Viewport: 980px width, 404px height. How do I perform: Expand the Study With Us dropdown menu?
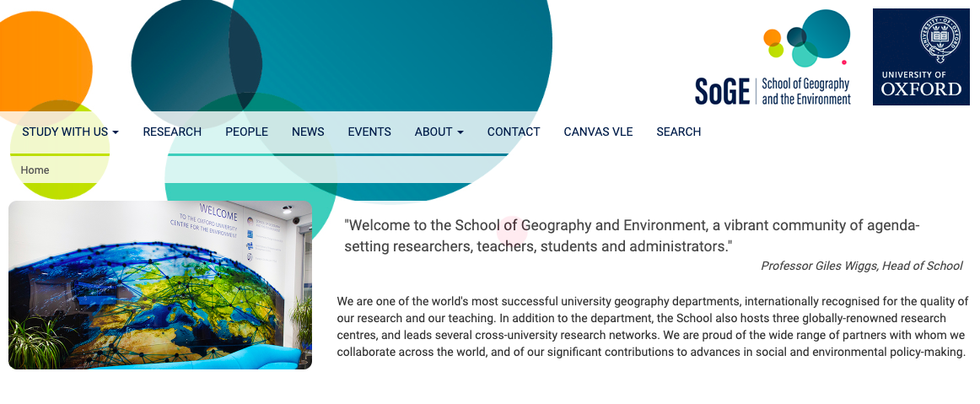click(x=70, y=132)
